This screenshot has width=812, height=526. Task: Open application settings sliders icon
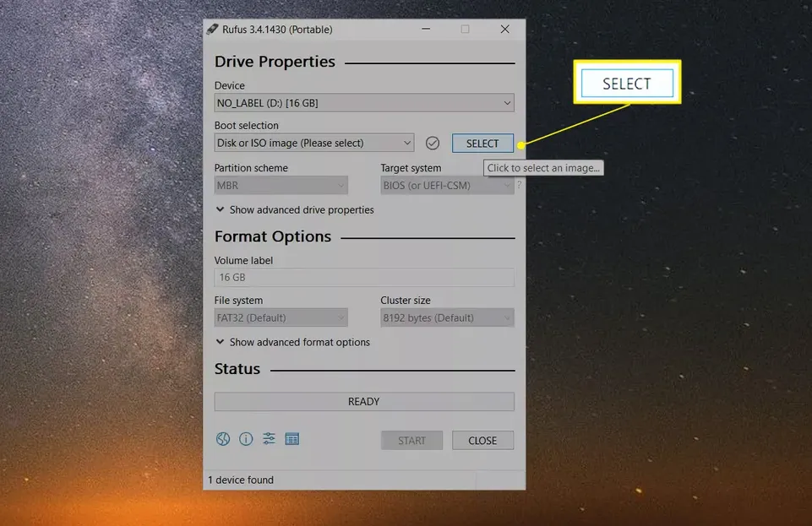click(x=269, y=438)
